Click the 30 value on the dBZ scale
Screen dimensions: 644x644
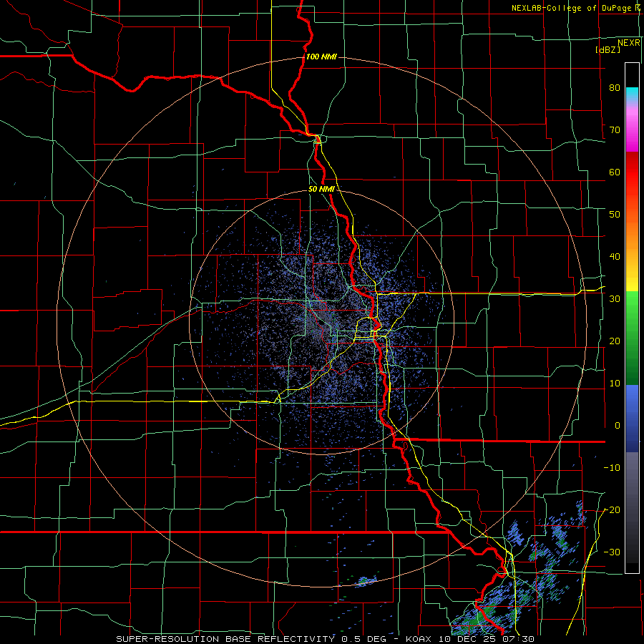click(x=615, y=299)
